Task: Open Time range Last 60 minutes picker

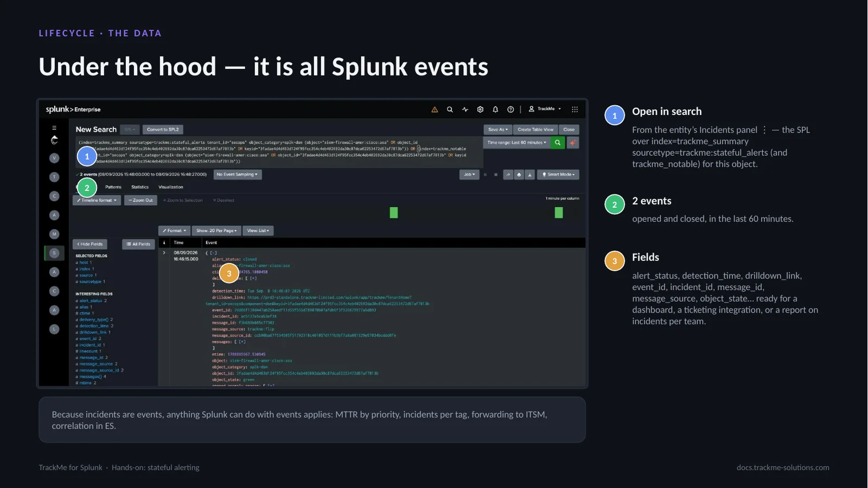Action: [516, 143]
